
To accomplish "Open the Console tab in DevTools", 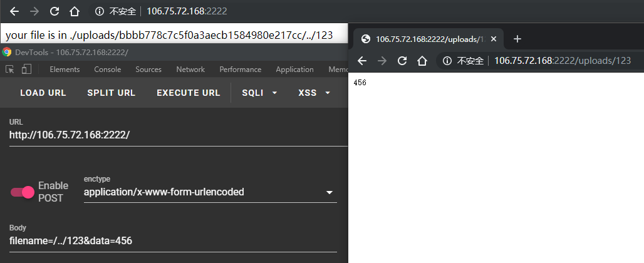I will (x=108, y=70).
